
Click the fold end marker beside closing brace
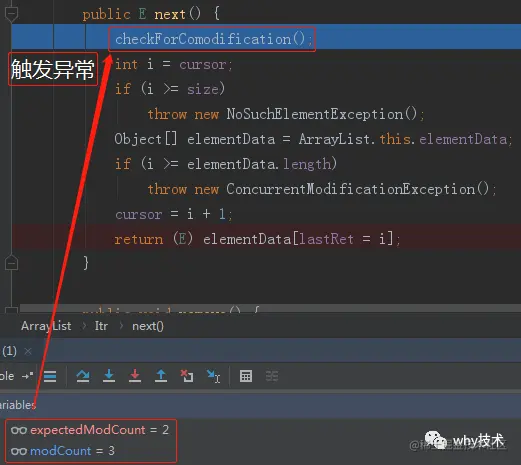pyautogui.click(x=11, y=263)
